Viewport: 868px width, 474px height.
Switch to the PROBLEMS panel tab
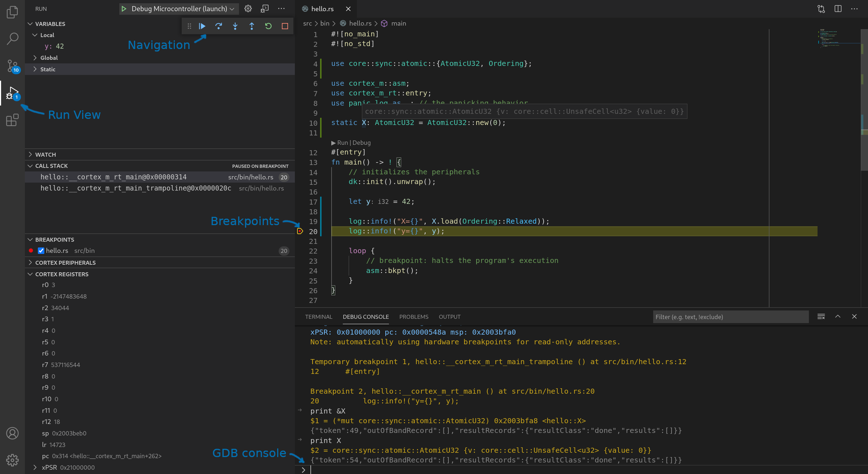click(414, 317)
